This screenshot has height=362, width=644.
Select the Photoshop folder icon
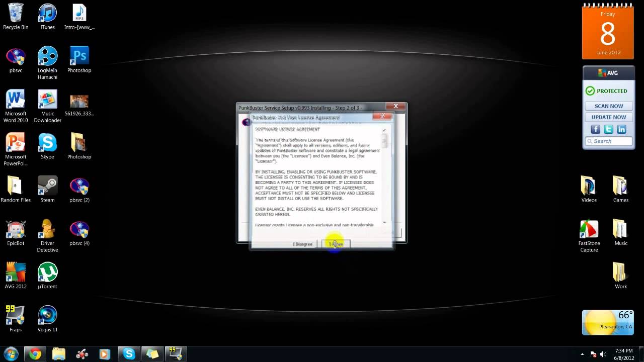[79, 146]
